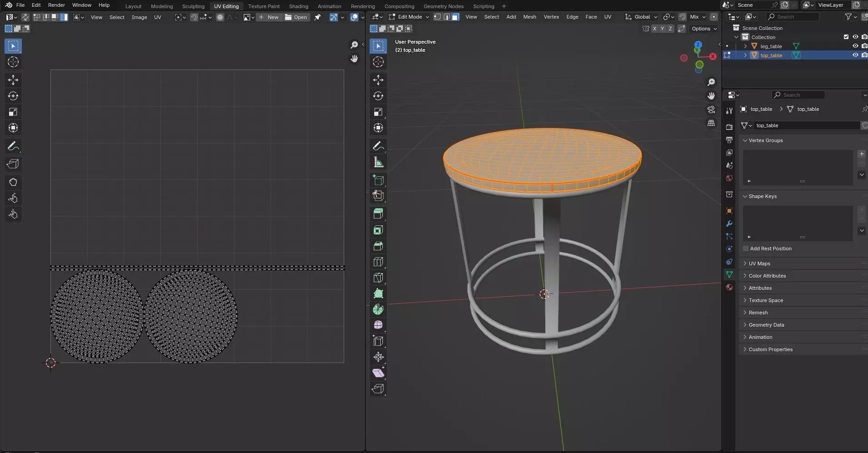The height and width of the screenshot is (453, 868).
Task: Open Edit Mode dropdown
Action: click(x=408, y=17)
